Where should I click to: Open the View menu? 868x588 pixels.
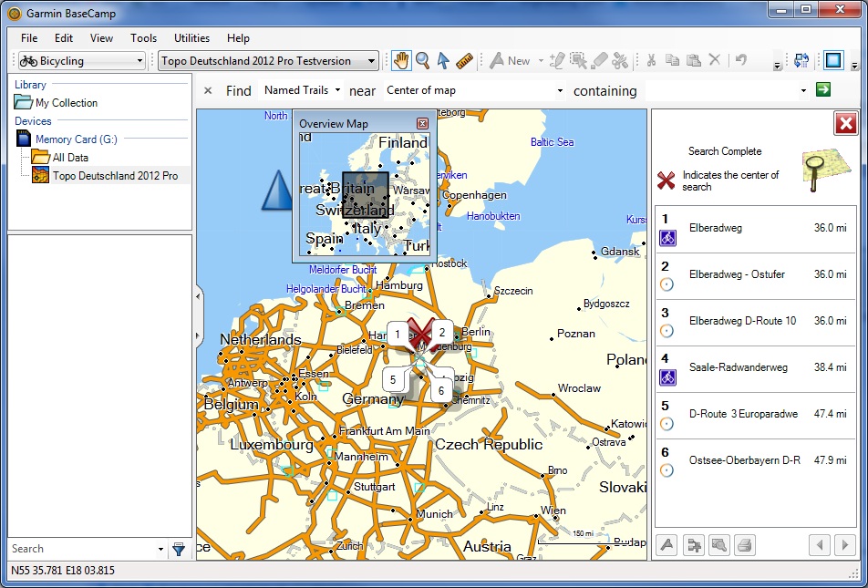pos(101,37)
